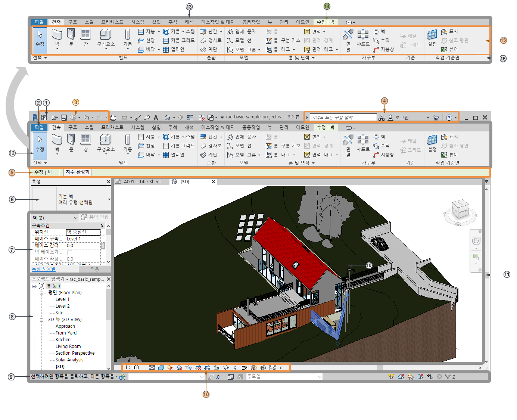Image resolution: width=517 pixels, height=420 pixels.
Task: Switch to the A001 - Title Sheet view tab
Action: pyautogui.click(x=142, y=182)
